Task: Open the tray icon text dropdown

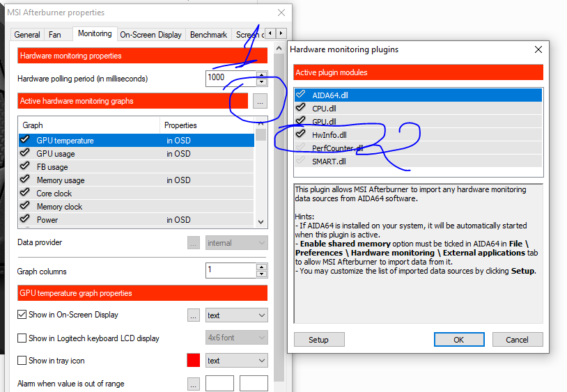Action: [237, 361]
